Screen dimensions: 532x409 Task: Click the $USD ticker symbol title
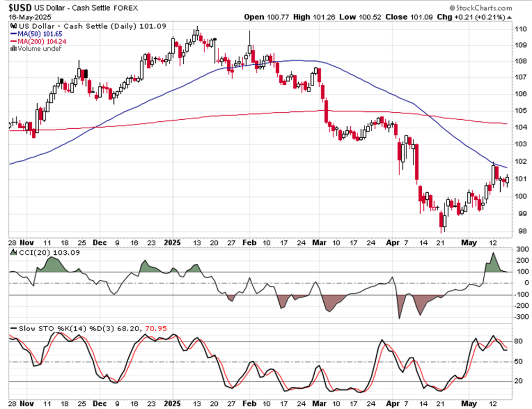(20, 8)
